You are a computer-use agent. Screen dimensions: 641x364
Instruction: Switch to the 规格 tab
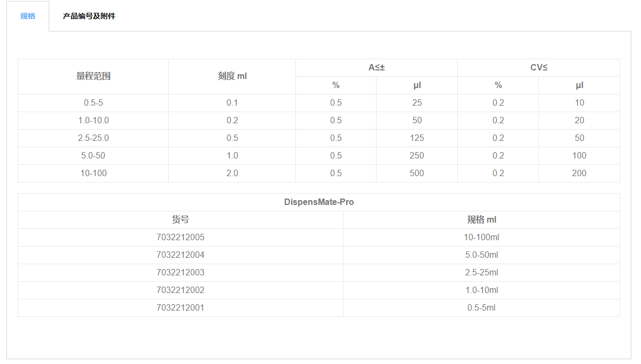pyautogui.click(x=28, y=16)
